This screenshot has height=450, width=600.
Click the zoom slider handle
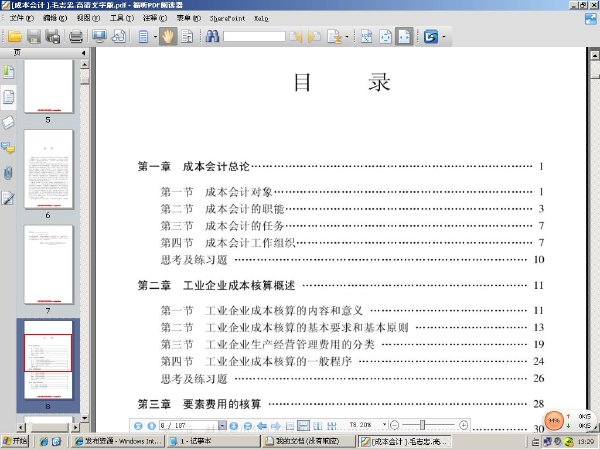pos(422,425)
